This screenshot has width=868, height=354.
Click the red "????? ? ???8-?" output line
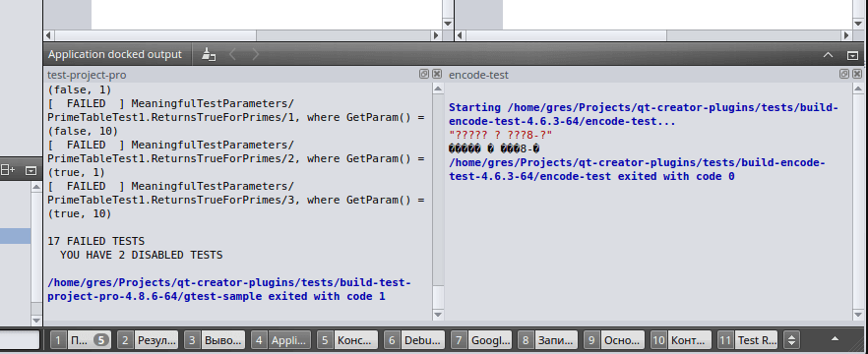tap(500, 135)
